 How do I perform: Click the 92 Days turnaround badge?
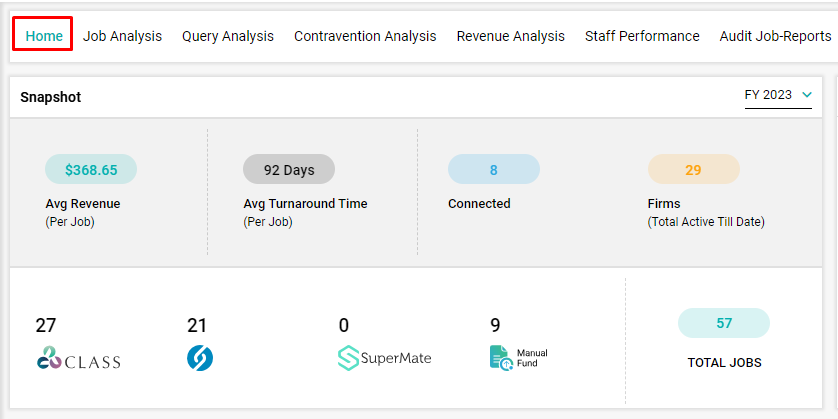pyautogui.click(x=289, y=169)
